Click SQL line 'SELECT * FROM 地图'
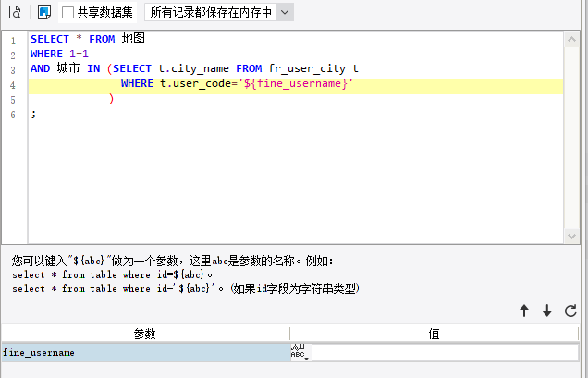This screenshot has height=378, width=588. point(88,39)
